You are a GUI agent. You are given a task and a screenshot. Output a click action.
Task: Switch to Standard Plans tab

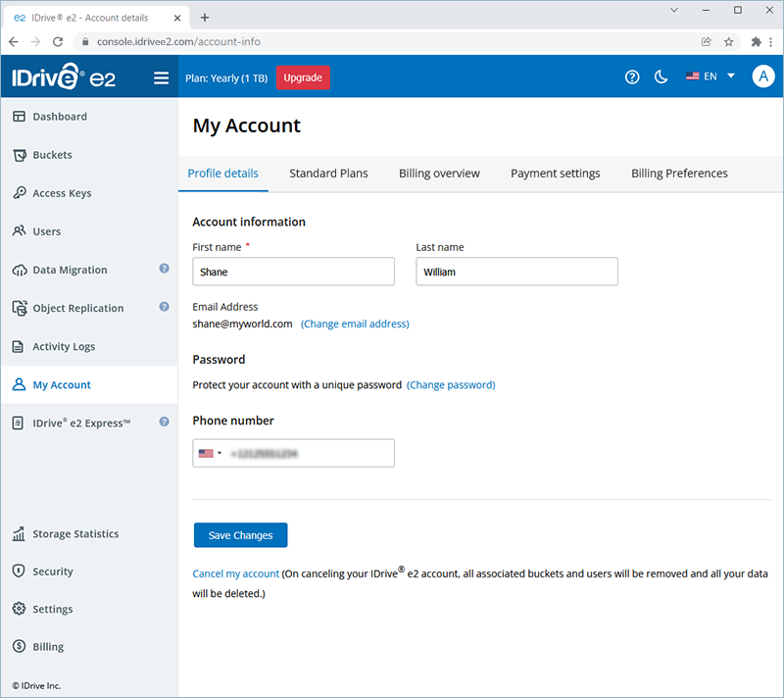pos(328,173)
